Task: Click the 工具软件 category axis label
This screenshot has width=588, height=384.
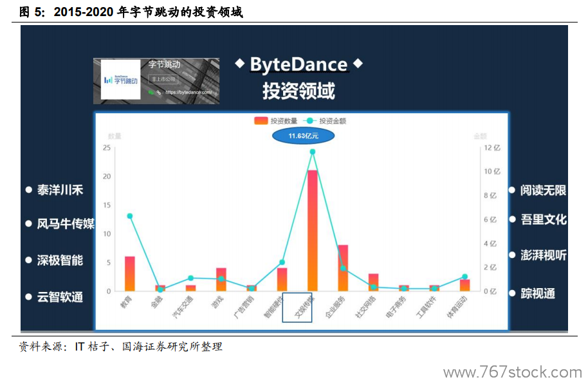Action: pos(427,307)
